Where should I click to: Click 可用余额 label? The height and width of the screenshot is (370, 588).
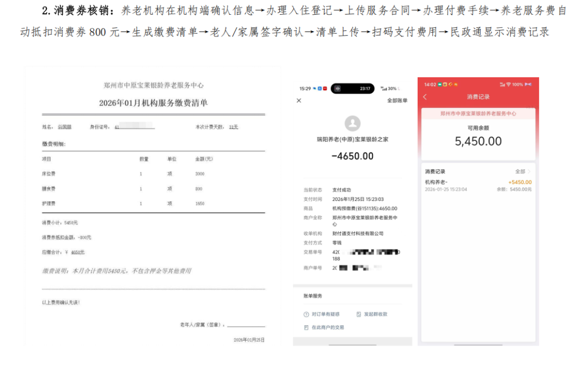[478, 128]
